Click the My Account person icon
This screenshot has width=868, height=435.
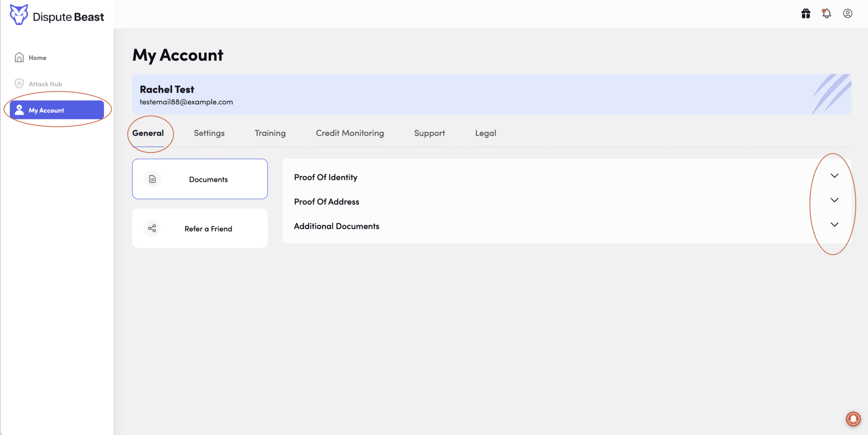tap(19, 110)
